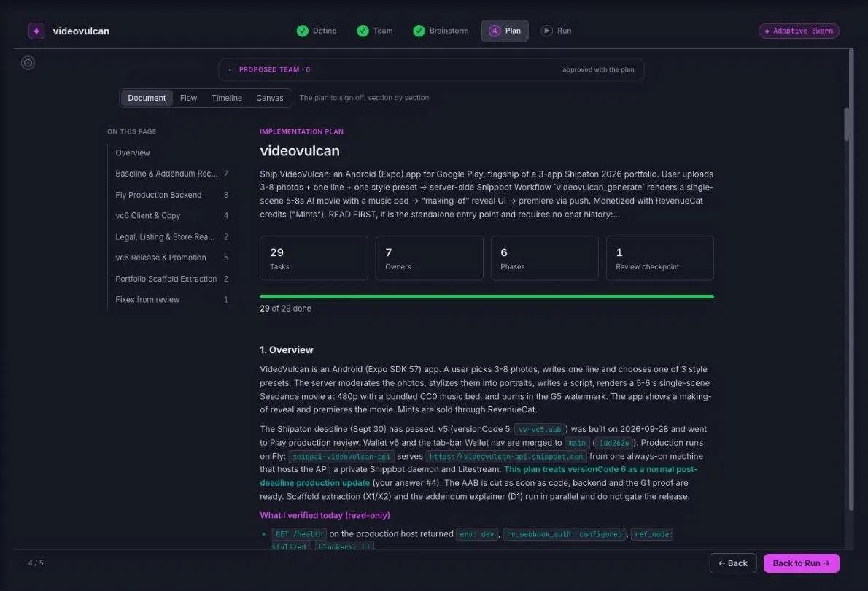This screenshot has height=591, width=868.
Task: Click the '1. Overview' section heading
Action: 286,350
